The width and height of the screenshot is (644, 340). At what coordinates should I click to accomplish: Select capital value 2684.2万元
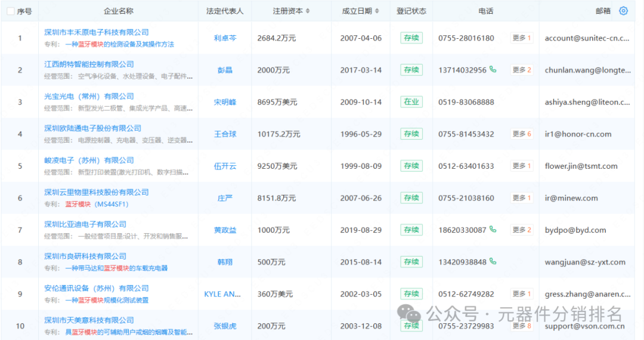(x=277, y=38)
